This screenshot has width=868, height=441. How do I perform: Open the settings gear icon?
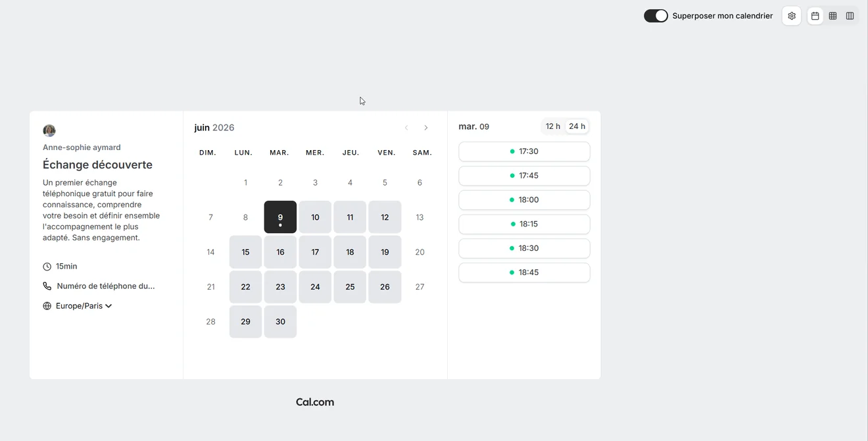tap(792, 16)
